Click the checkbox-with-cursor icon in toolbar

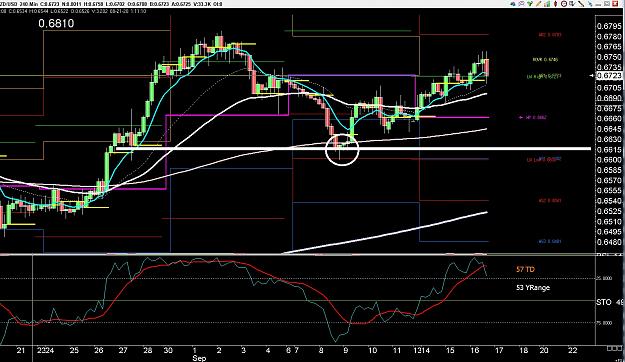[x=572, y=4]
